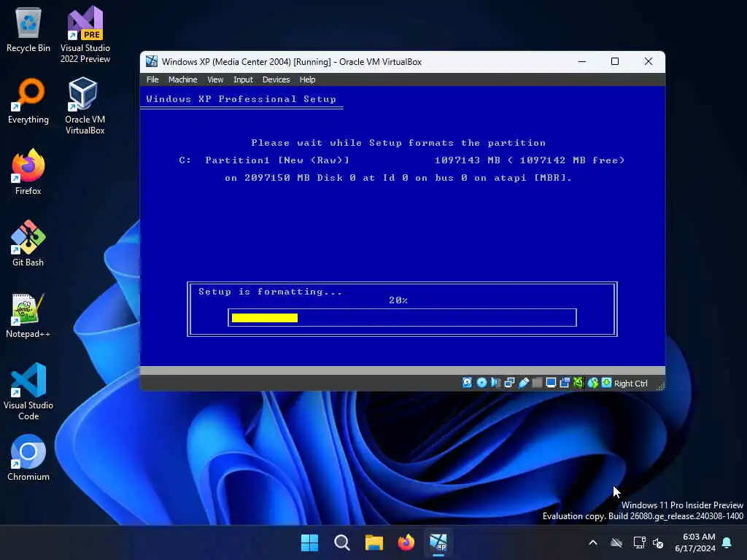Expand the hidden system tray icons chevron
This screenshot has height=560, width=747.
point(593,542)
